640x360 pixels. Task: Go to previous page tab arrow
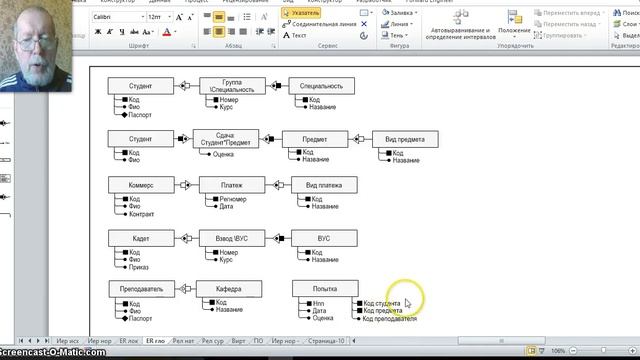coord(30,341)
